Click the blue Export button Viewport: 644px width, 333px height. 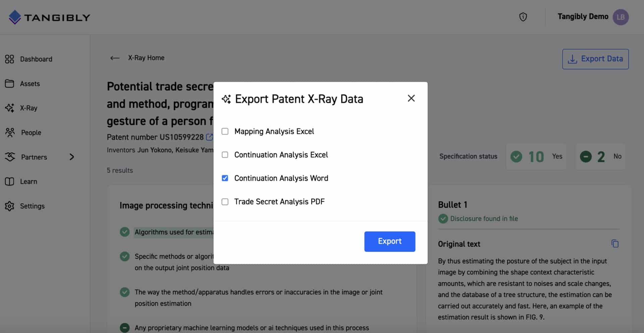tap(389, 241)
